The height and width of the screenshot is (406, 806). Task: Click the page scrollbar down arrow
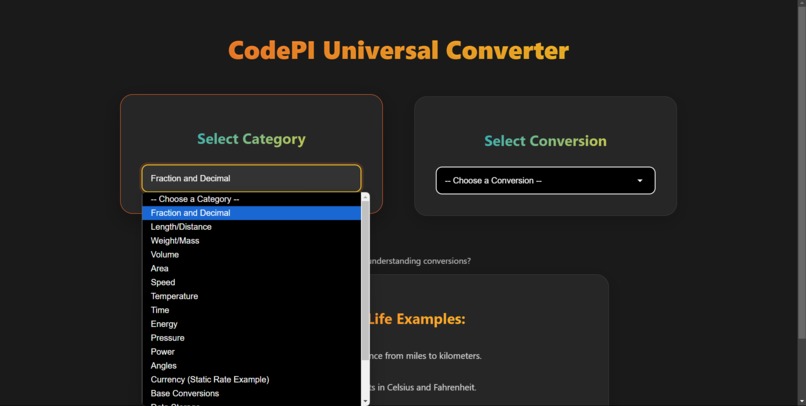(x=801, y=402)
